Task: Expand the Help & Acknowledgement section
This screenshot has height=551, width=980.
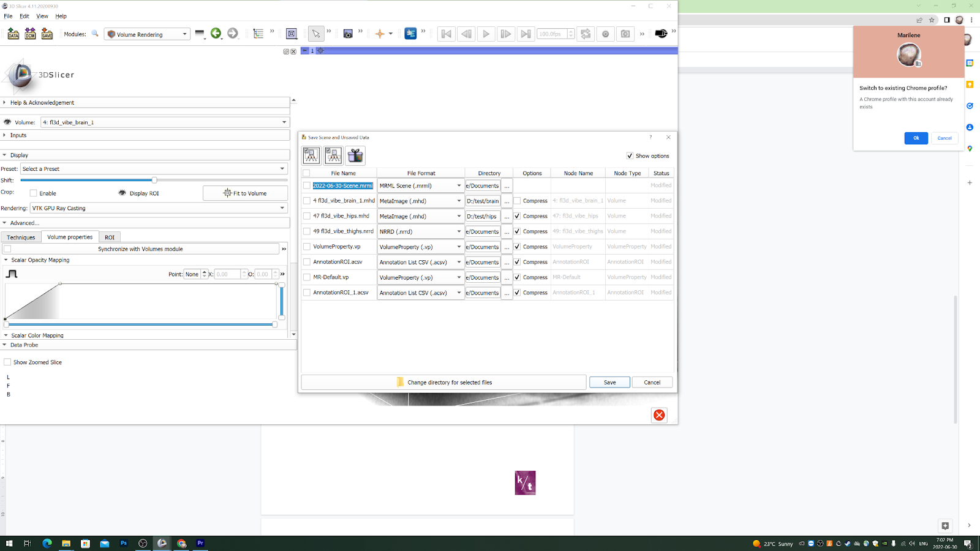Action: pos(145,103)
